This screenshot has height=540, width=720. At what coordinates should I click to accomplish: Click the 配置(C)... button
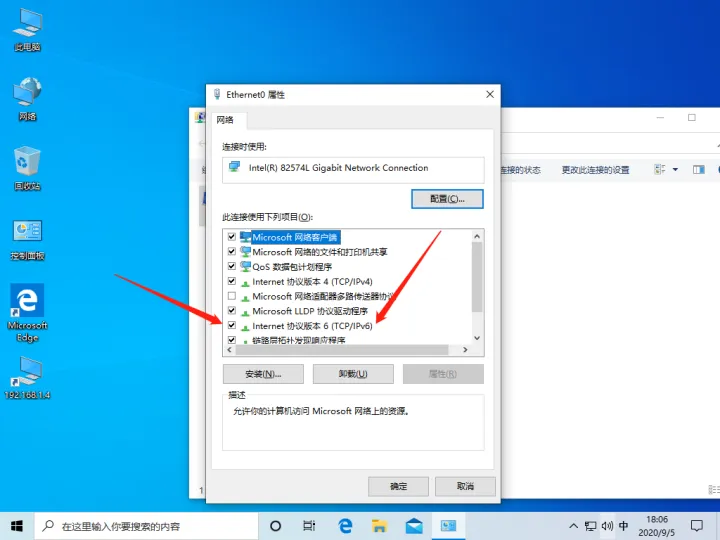447,199
